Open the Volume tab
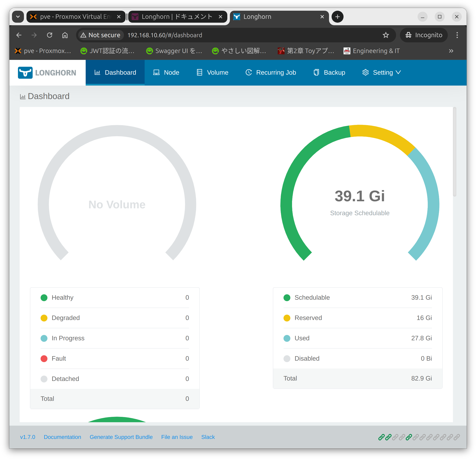Image resolution: width=476 pixels, height=459 pixels. 212,73
